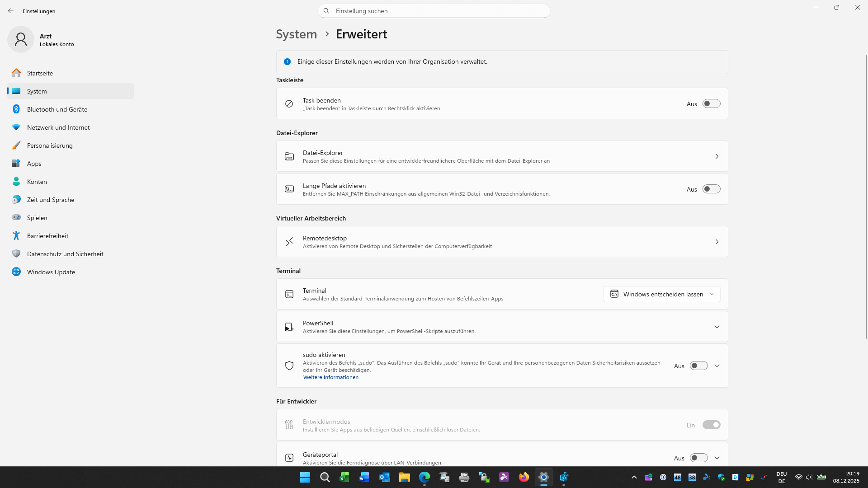Expand the Geräteportal options

pyautogui.click(x=717, y=457)
